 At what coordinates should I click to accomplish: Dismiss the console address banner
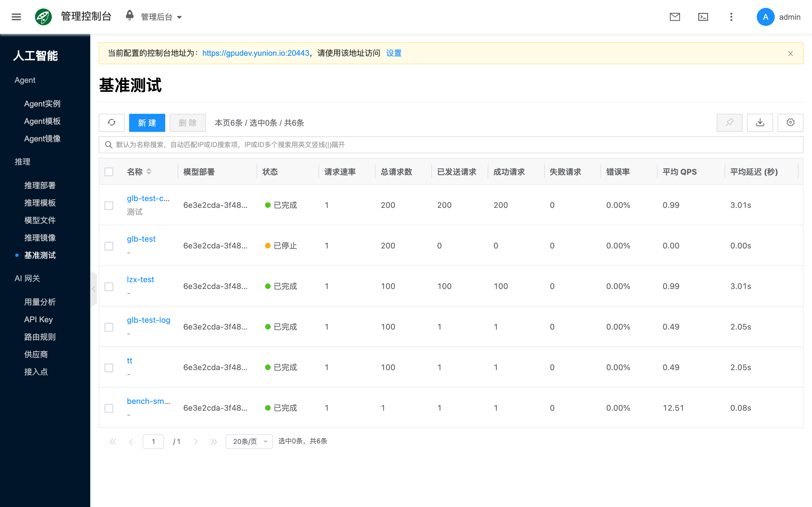tap(790, 54)
